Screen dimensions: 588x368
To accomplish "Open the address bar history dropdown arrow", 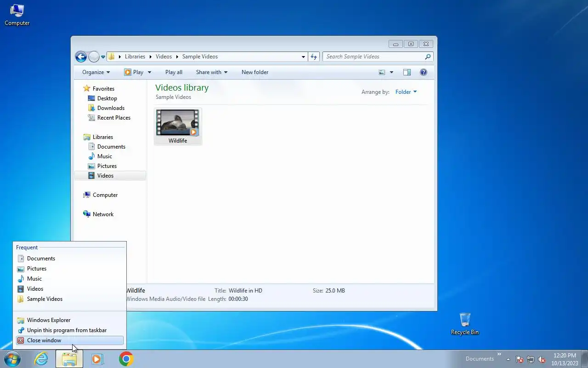I will pyautogui.click(x=303, y=57).
